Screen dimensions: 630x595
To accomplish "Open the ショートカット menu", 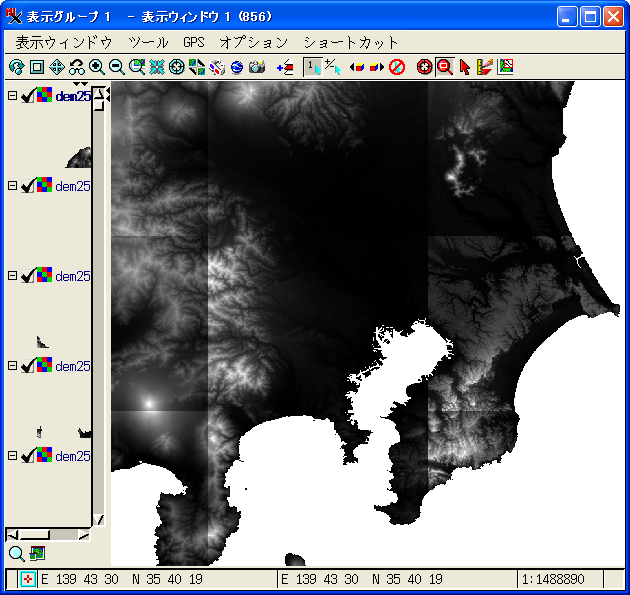I will [350, 42].
